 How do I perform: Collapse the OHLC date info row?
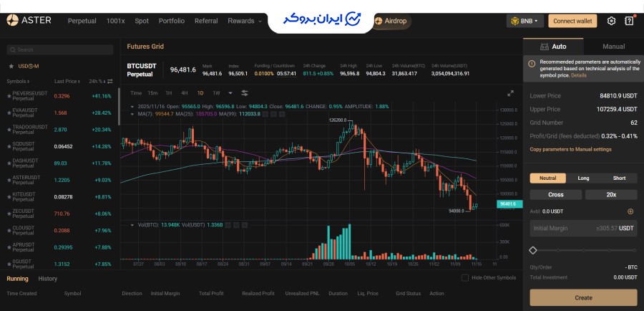132,107
